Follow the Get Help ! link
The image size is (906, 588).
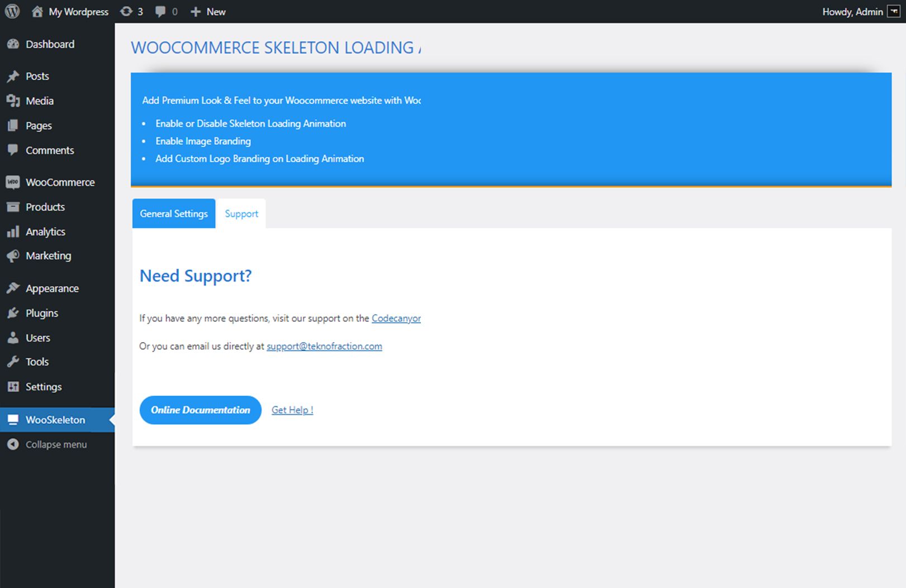(292, 410)
